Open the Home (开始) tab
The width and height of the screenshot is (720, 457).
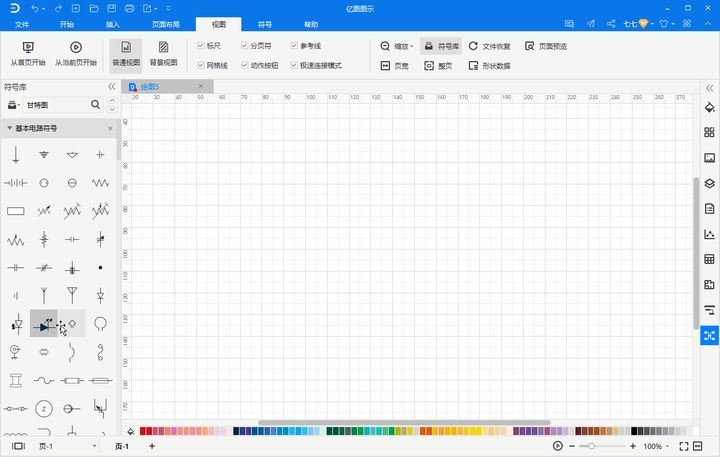tap(67, 24)
